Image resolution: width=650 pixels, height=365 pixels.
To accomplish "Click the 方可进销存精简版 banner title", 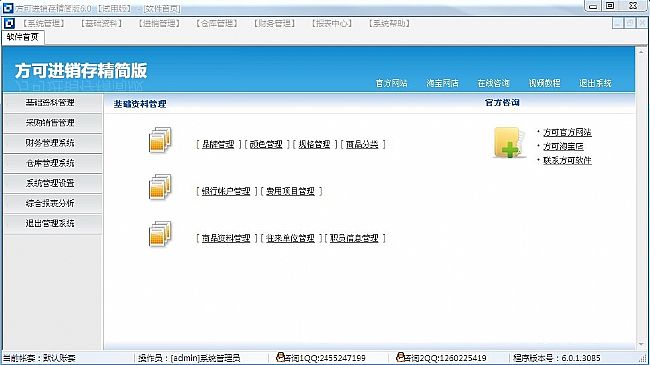I will pyautogui.click(x=81, y=71).
